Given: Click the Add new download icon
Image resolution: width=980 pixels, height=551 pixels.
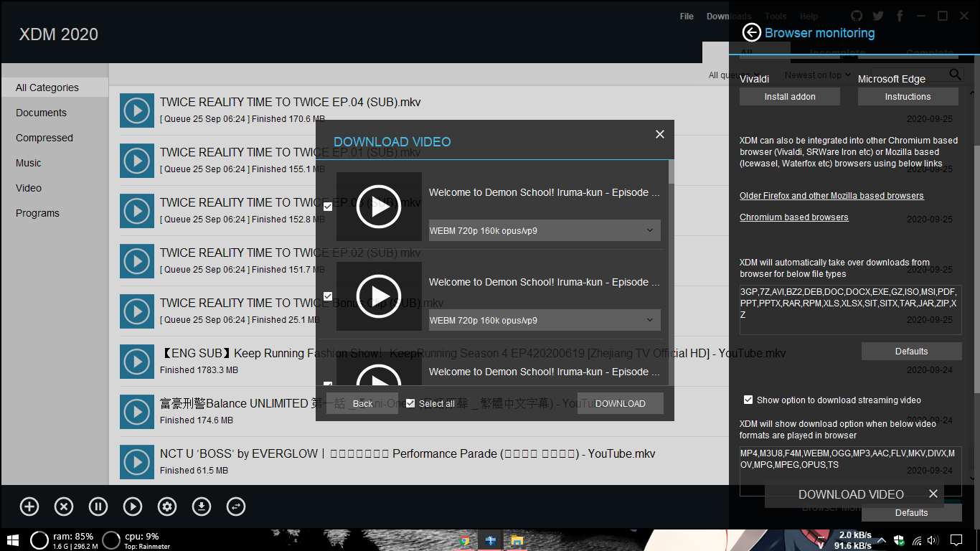Looking at the screenshot, I should pyautogui.click(x=29, y=507).
